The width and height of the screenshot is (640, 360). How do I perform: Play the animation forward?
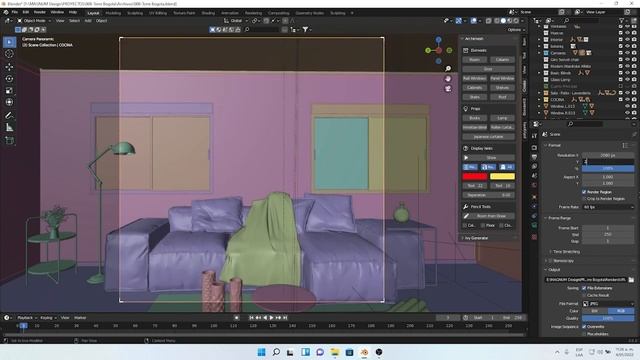click(x=271, y=318)
